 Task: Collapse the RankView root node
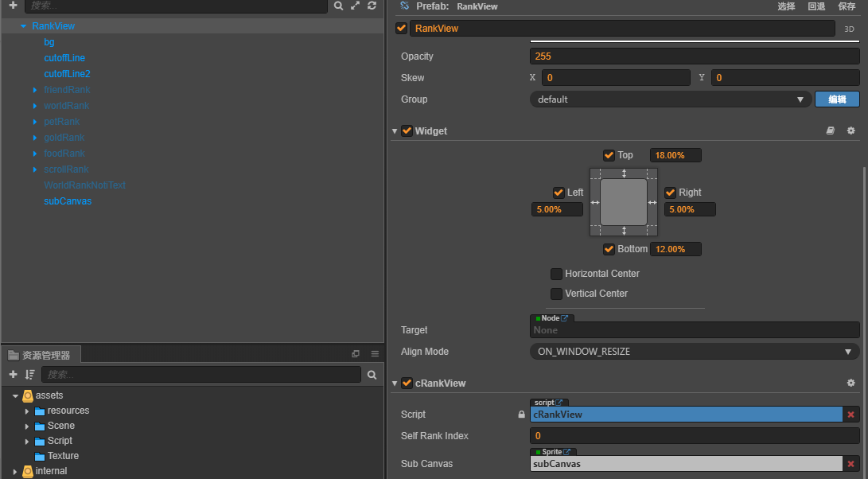click(23, 26)
